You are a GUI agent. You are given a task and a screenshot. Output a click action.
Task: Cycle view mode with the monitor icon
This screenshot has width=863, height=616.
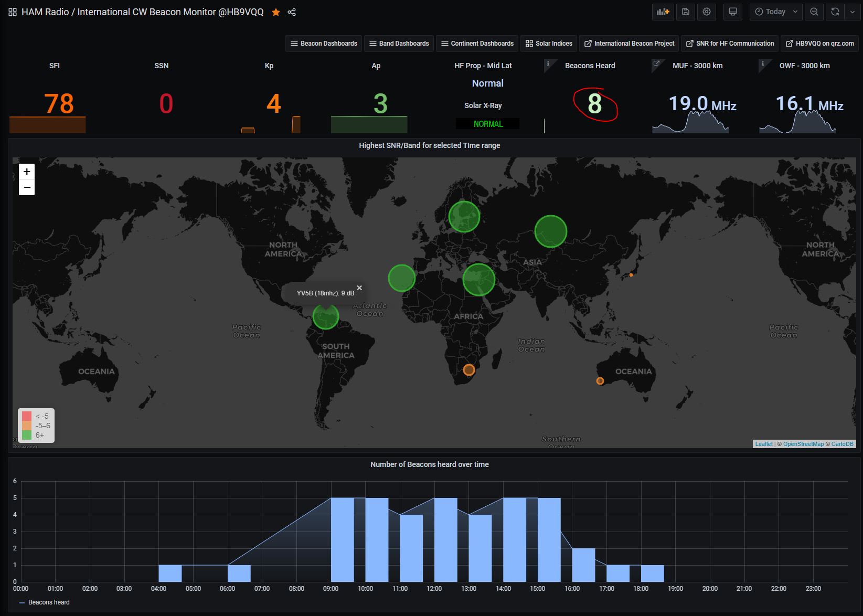click(733, 12)
